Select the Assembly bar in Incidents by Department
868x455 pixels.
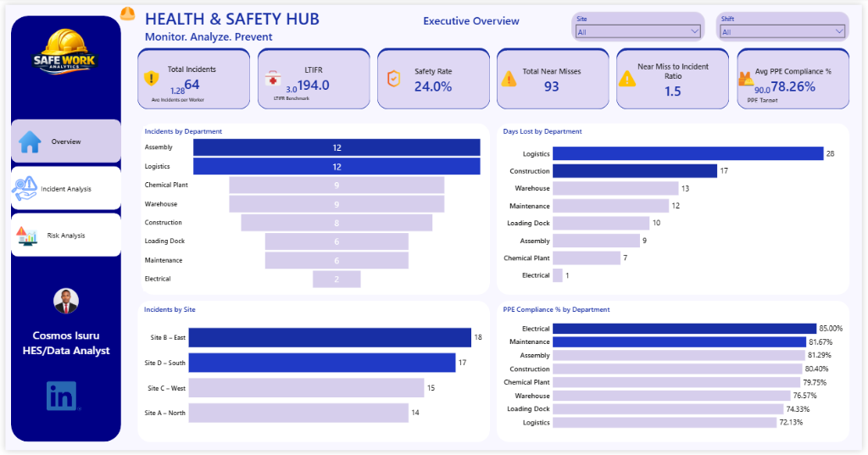[x=337, y=147]
